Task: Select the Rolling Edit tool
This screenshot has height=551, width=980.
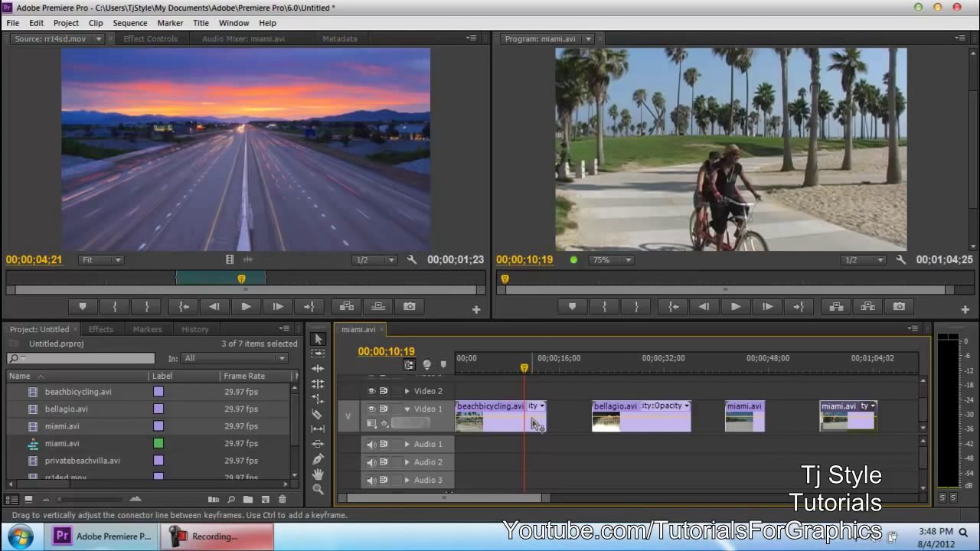Action: [x=318, y=383]
